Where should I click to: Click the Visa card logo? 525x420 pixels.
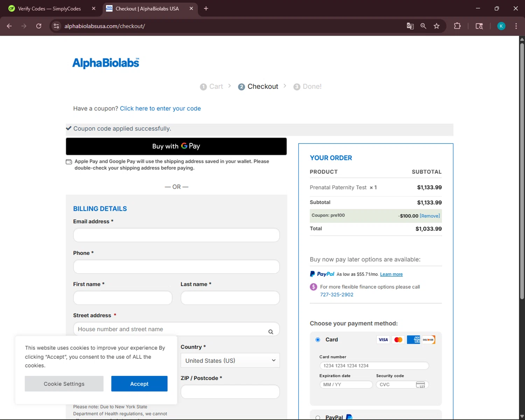[383, 339]
